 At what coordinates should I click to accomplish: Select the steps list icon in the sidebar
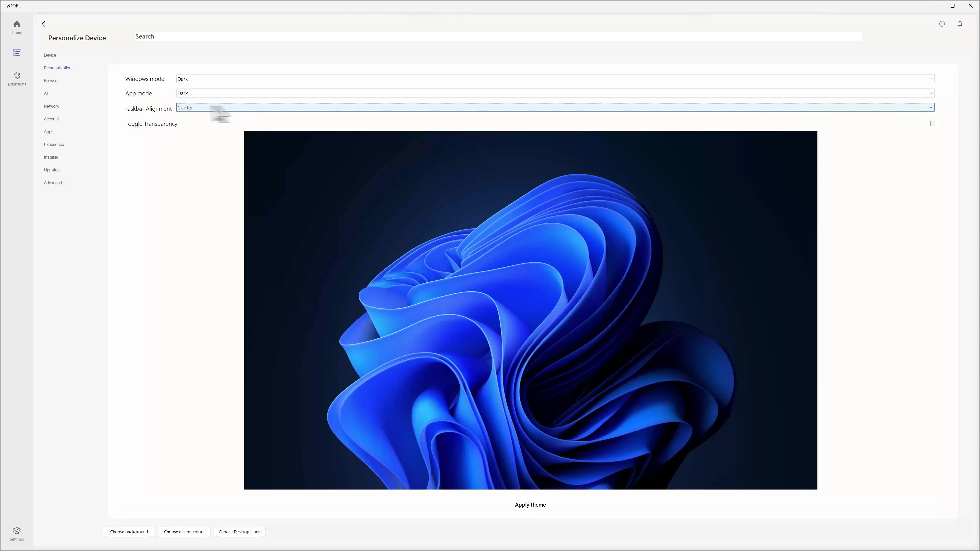17,53
